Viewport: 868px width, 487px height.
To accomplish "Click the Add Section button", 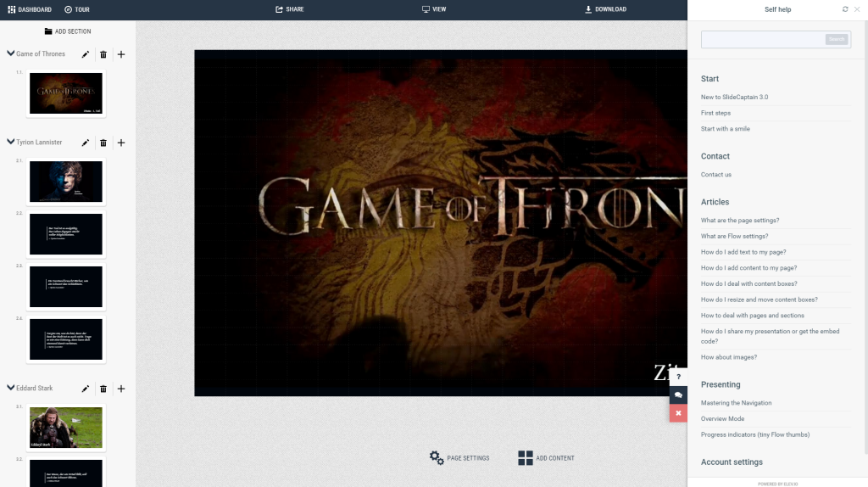I will 68,31.
